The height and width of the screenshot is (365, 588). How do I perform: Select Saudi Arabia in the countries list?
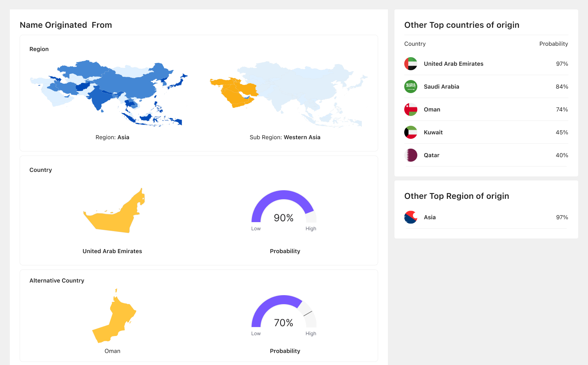point(441,87)
